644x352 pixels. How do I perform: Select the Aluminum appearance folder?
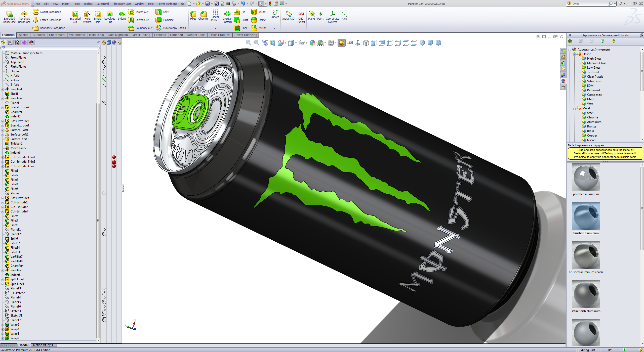click(x=591, y=122)
